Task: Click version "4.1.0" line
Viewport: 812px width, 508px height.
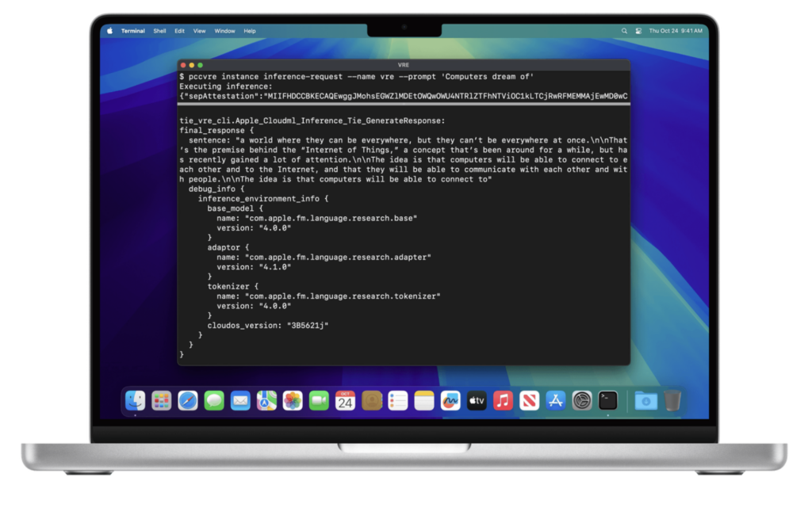Action: 254,267
